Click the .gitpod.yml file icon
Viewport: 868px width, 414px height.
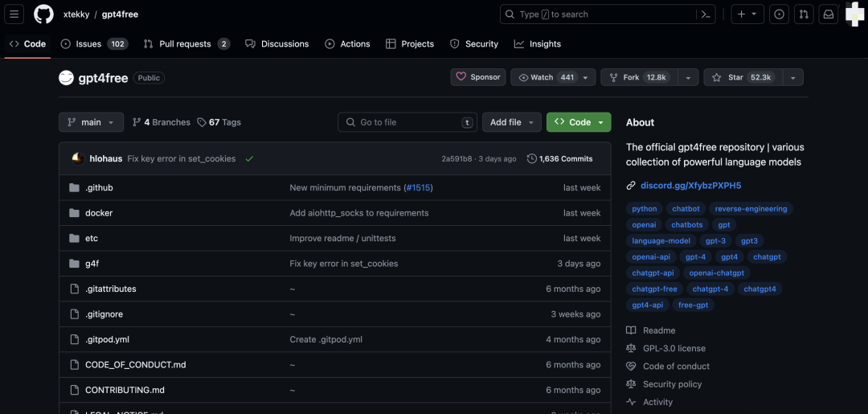tap(74, 339)
